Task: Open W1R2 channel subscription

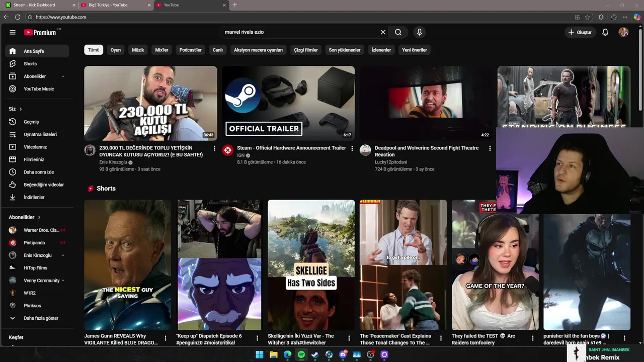Action: click(x=37, y=293)
